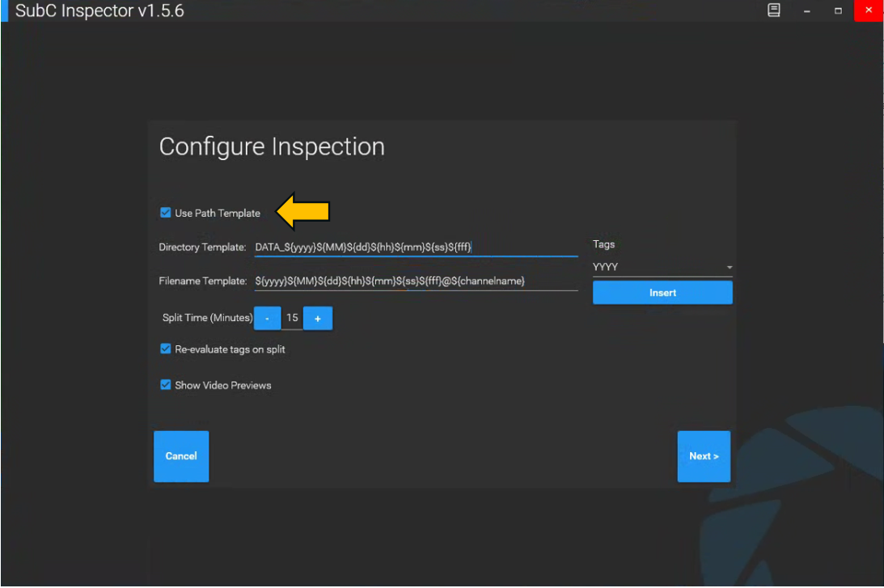
Task: Cancel the inspection configuration
Action: tap(181, 456)
